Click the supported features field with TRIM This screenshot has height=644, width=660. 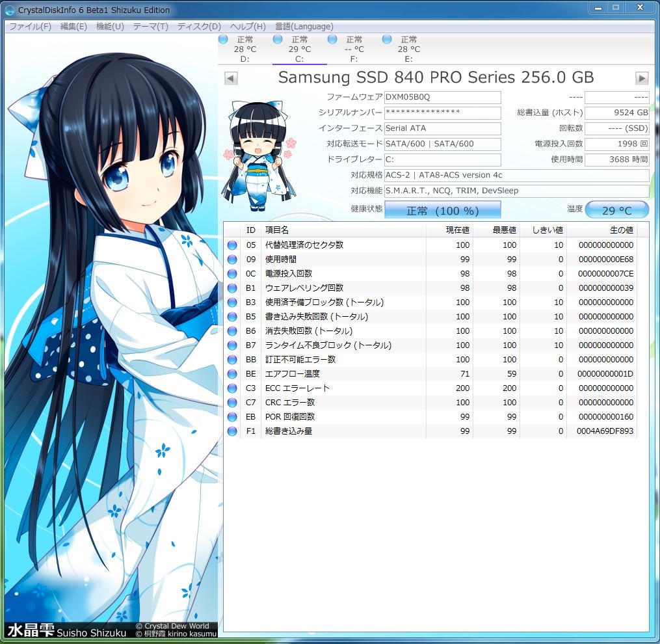click(x=516, y=191)
